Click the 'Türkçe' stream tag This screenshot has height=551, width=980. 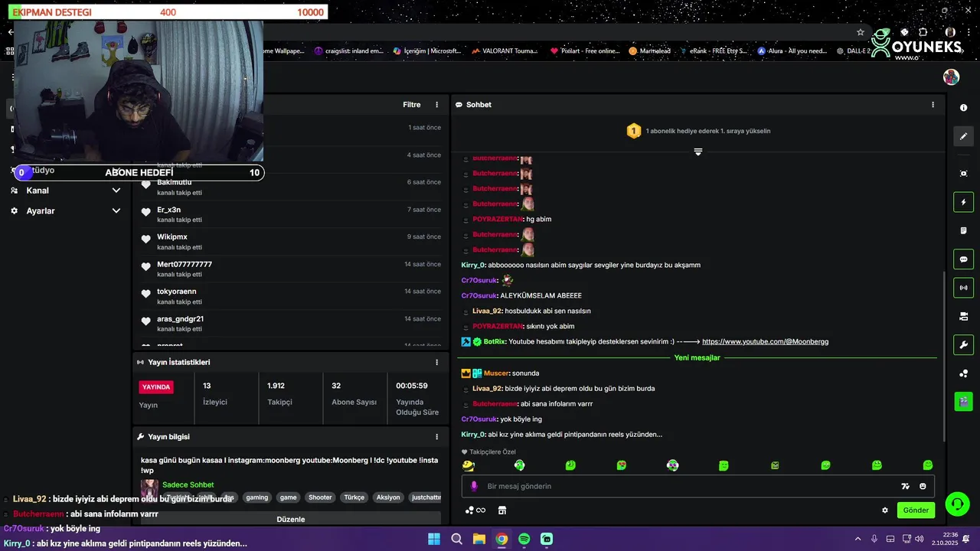[x=354, y=497]
